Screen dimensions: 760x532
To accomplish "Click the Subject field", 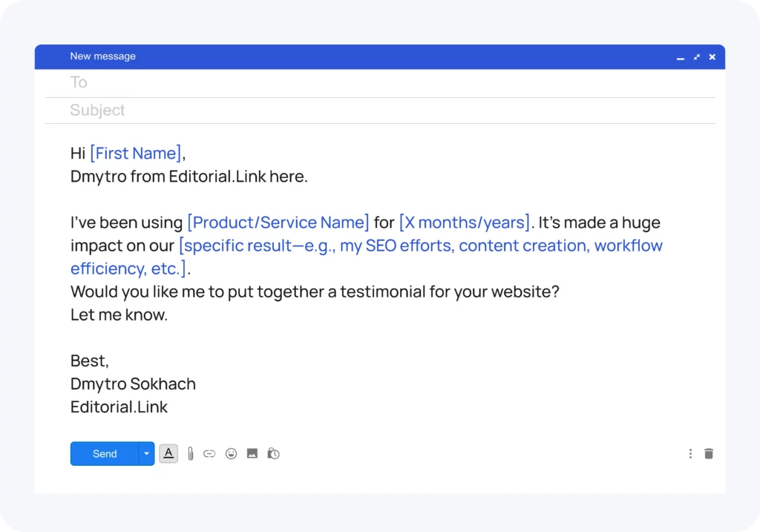I will tap(380, 111).
